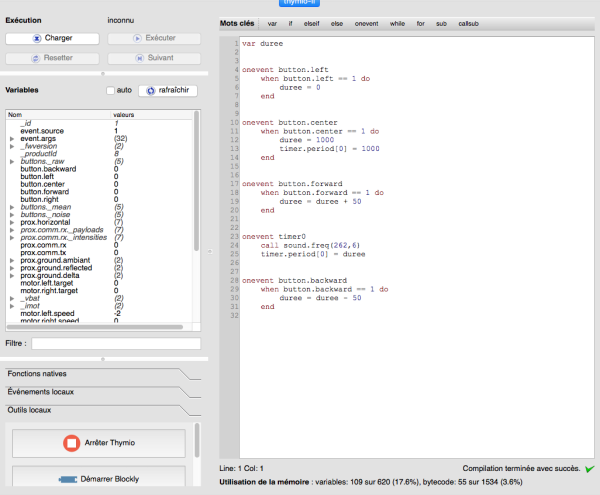The height and width of the screenshot is (495, 600).
Task: Expand the prox.ground.delta variable
Action: click(12, 276)
